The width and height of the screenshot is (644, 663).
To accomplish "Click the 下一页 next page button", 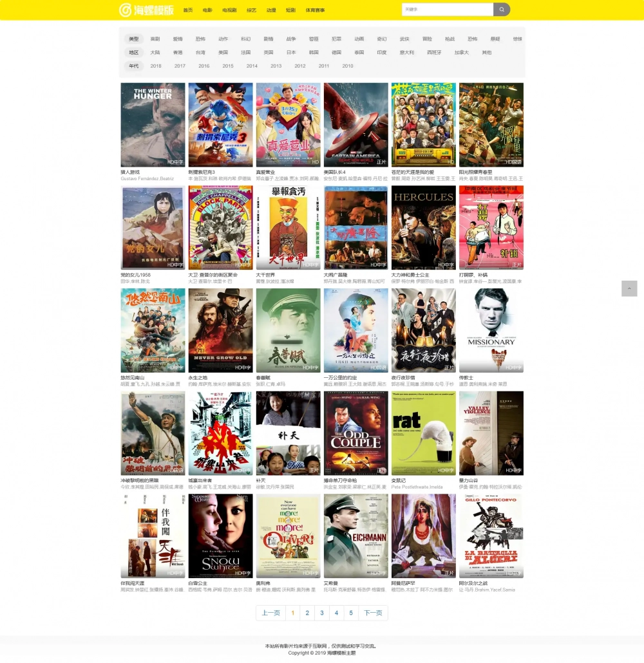I will [x=374, y=613].
